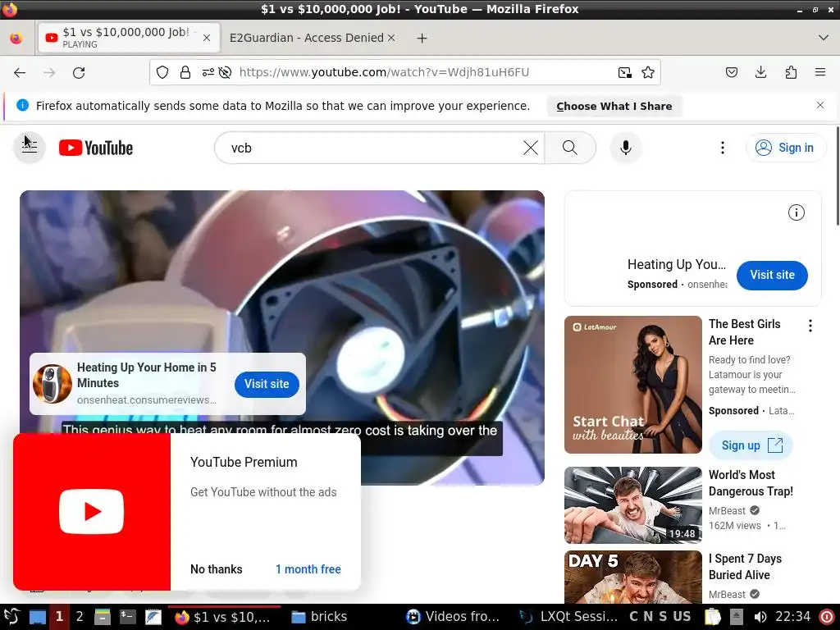Image resolution: width=840 pixels, height=630 pixels.
Task: Click the Sign in button
Action: 785,148
